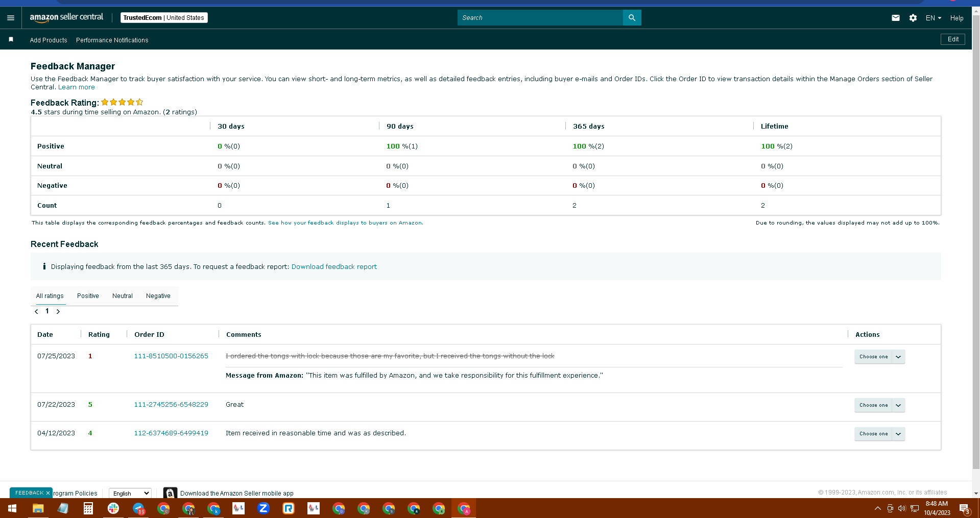
Task: Open Choose one for the Great feedback
Action: [x=879, y=405]
